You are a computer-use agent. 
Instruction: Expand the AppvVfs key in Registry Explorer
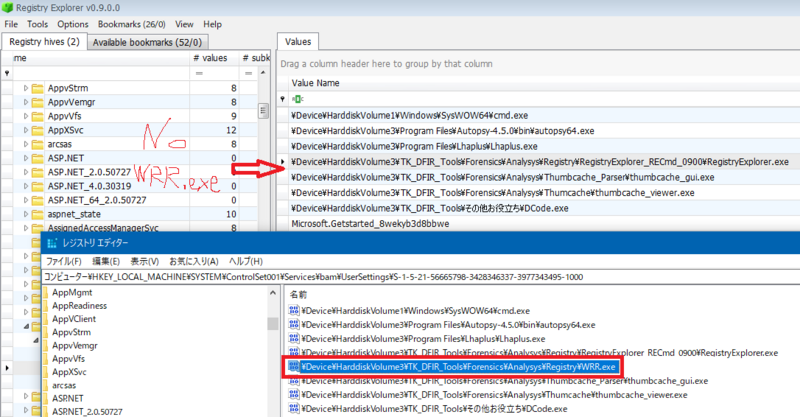[x=26, y=116]
